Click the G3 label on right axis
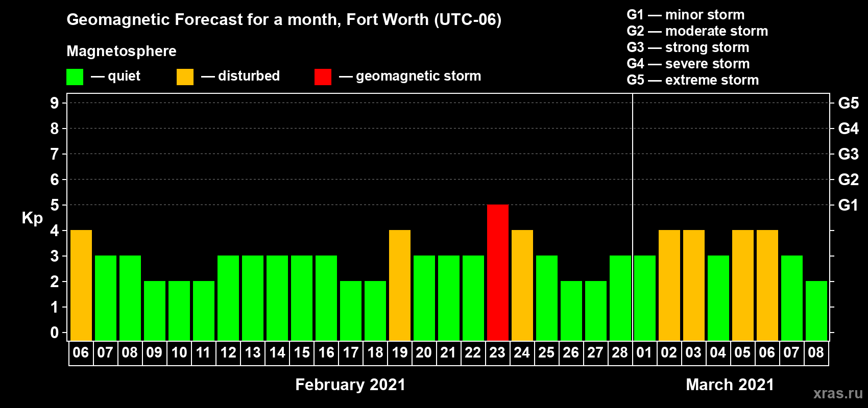868x408 pixels. pos(848,154)
